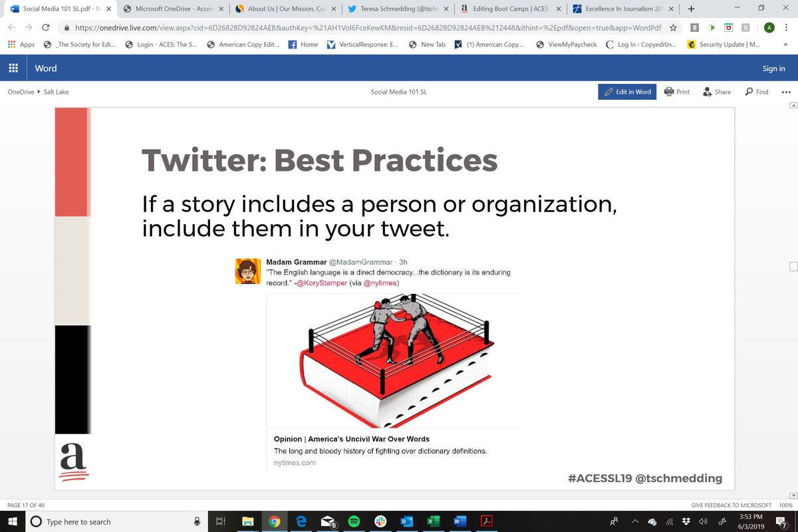Screen dimensions: 798x532
Task: Click Sign in on Word header
Action: pyautogui.click(x=773, y=68)
